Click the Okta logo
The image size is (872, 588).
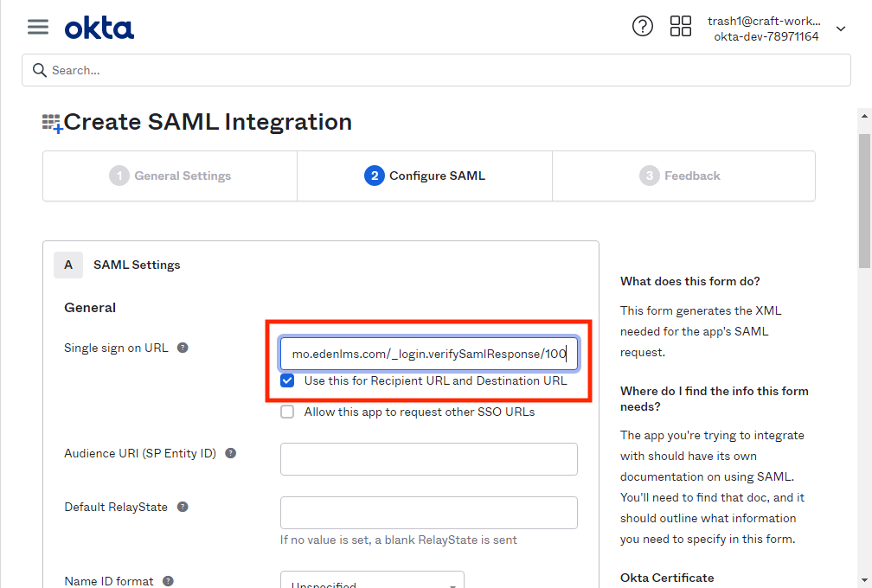point(99,29)
